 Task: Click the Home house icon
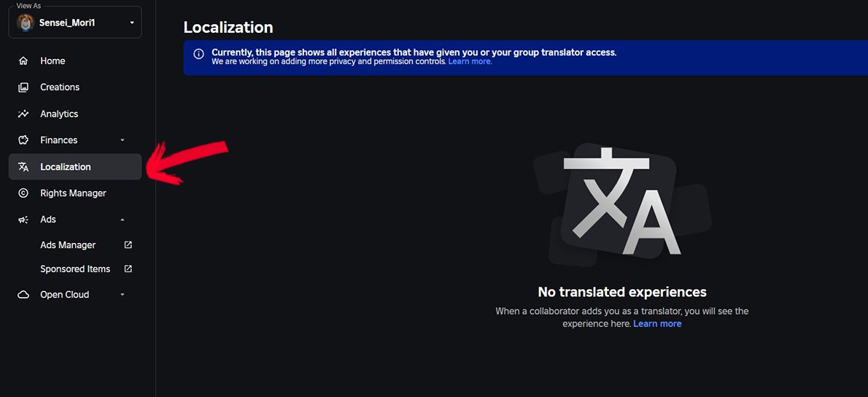23,61
